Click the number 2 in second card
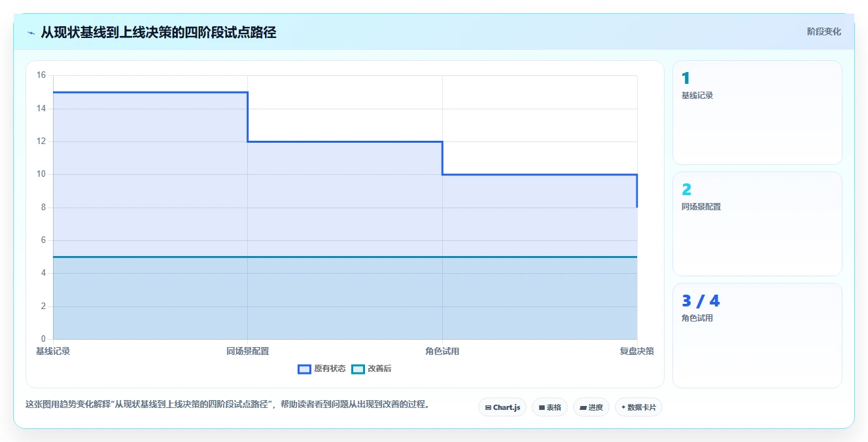 686,190
